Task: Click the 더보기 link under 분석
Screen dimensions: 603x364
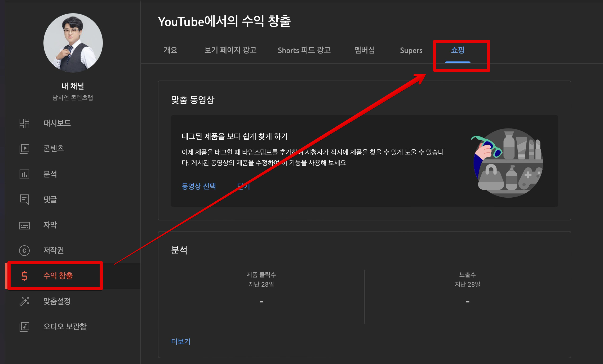Action: coord(181,341)
